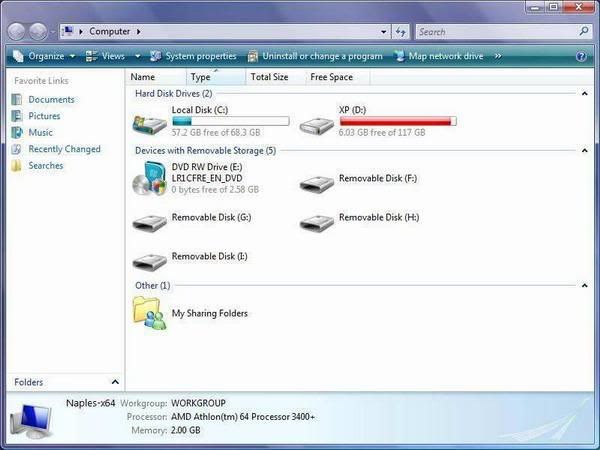Click the LR1CFRE_EN_DVD label
This screenshot has width=600, height=450.
click(x=207, y=178)
